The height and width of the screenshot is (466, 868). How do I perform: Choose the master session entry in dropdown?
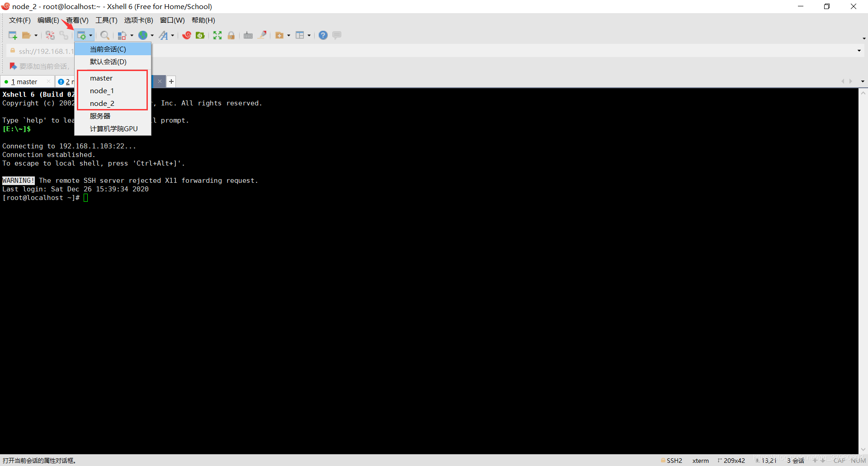113,78
